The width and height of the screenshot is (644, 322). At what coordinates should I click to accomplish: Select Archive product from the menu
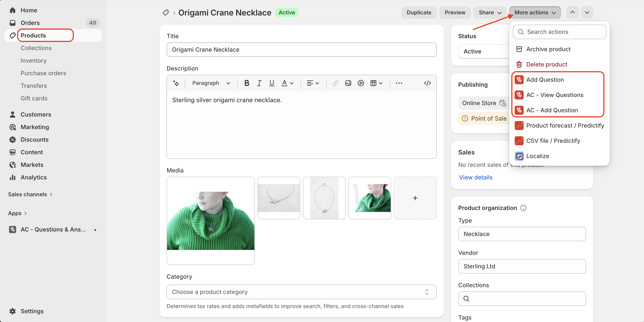click(x=548, y=49)
